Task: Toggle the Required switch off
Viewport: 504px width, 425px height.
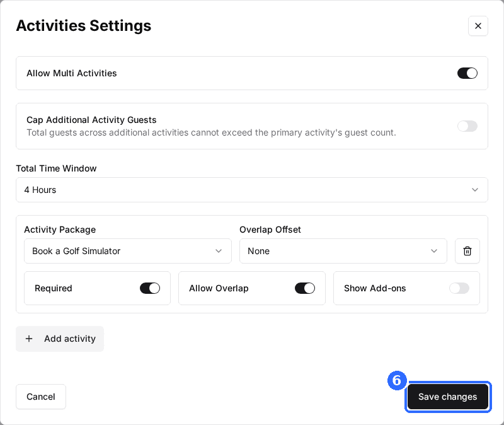Action: tap(150, 288)
